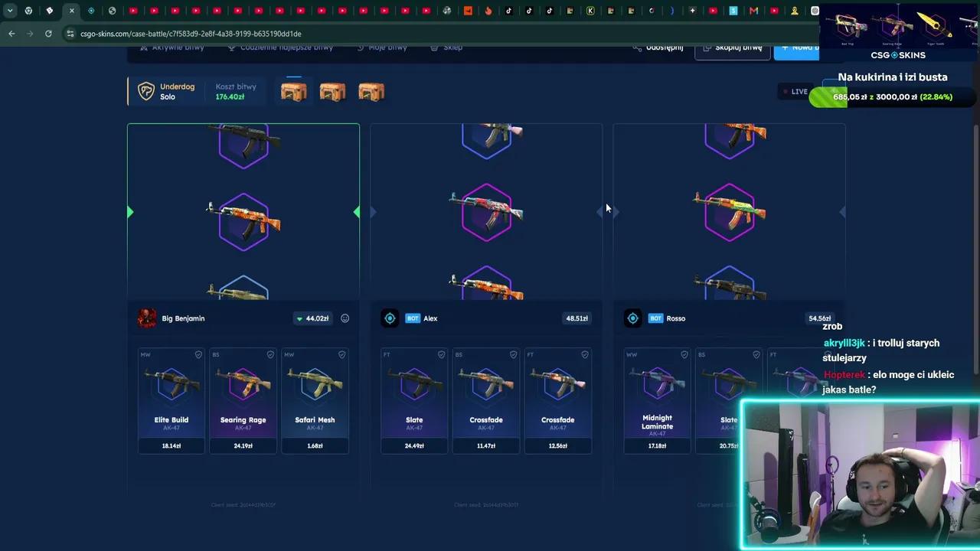The width and height of the screenshot is (980, 551).
Task: Click the browser back arrow
Action: [11, 34]
